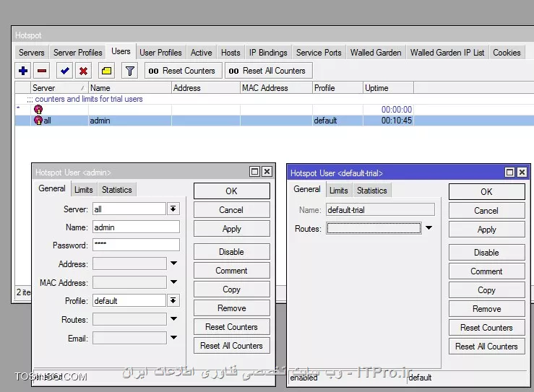The width and height of the screenshot is (534, 392).
Task: Open the Active tab
Action: [202, 53]
